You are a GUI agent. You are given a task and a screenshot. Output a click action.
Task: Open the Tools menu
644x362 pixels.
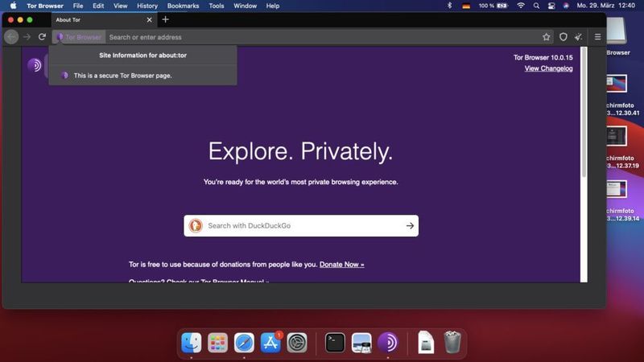[x=217, y=6]
